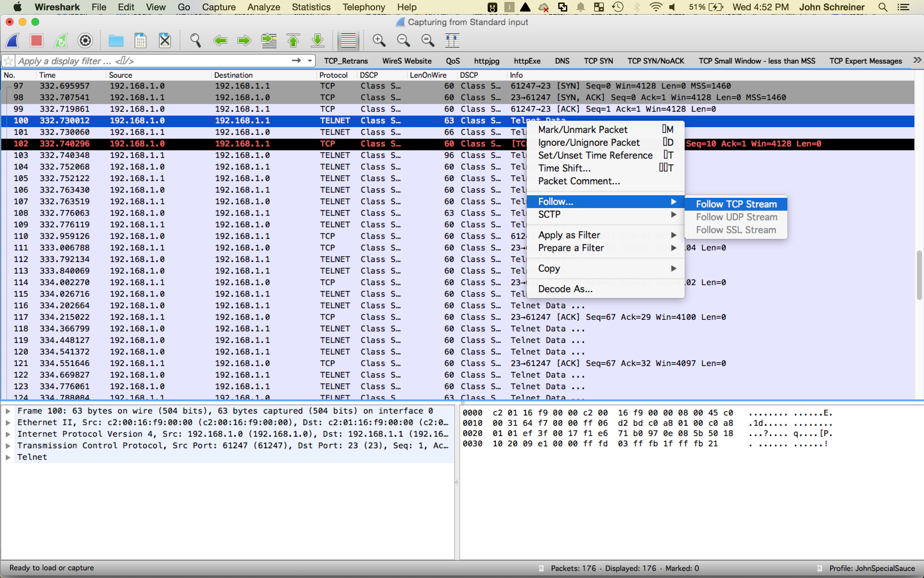Choose Follow TCP Stream in submenu
Screen dimensions: 924x578
pos(736,204)
